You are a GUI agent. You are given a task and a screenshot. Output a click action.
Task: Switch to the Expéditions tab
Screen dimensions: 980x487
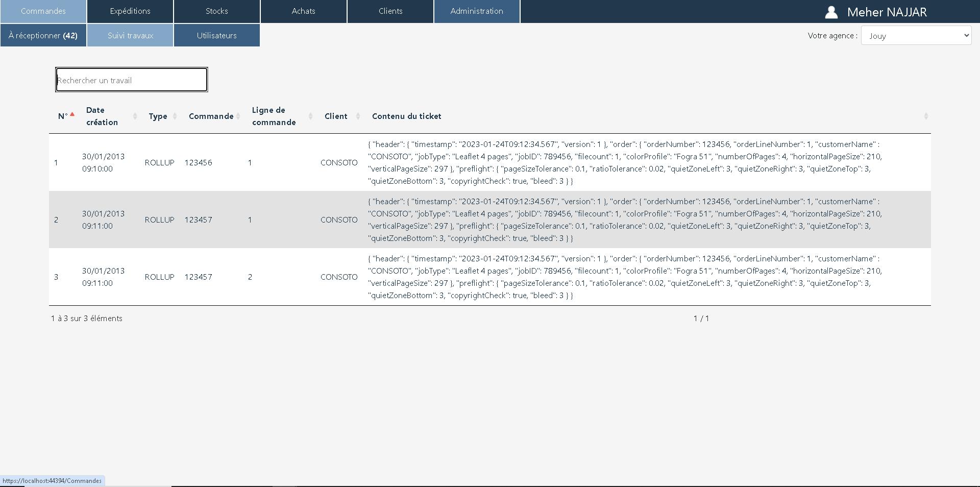(x=130, y=11)
